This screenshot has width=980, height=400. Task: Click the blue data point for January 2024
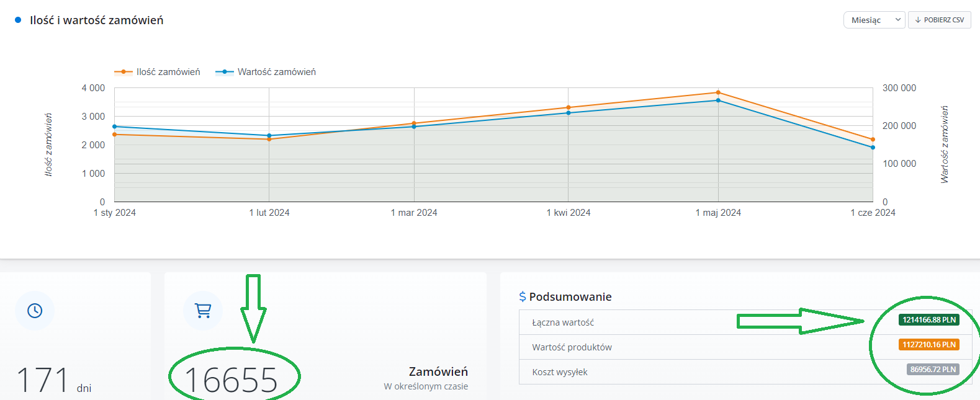coord(115,127)
